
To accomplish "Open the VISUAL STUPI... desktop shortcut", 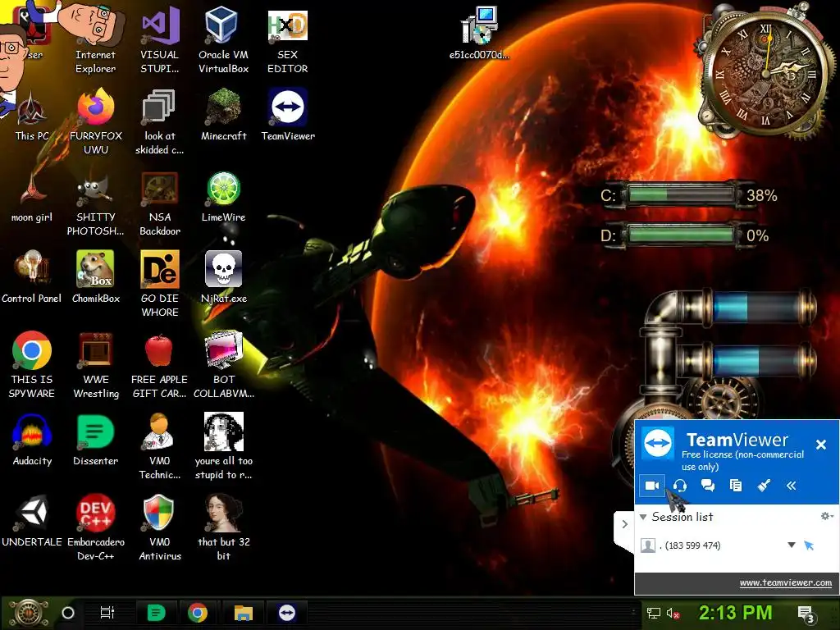I will [160, 40].
